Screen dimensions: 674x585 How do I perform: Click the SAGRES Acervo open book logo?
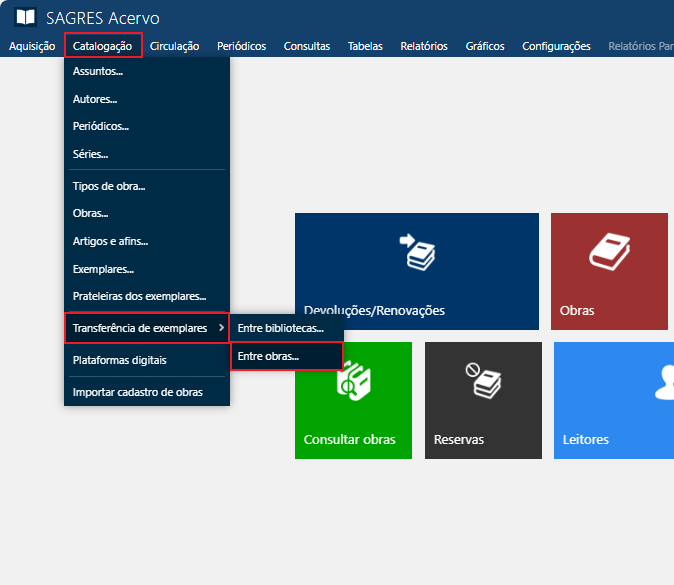25,18
